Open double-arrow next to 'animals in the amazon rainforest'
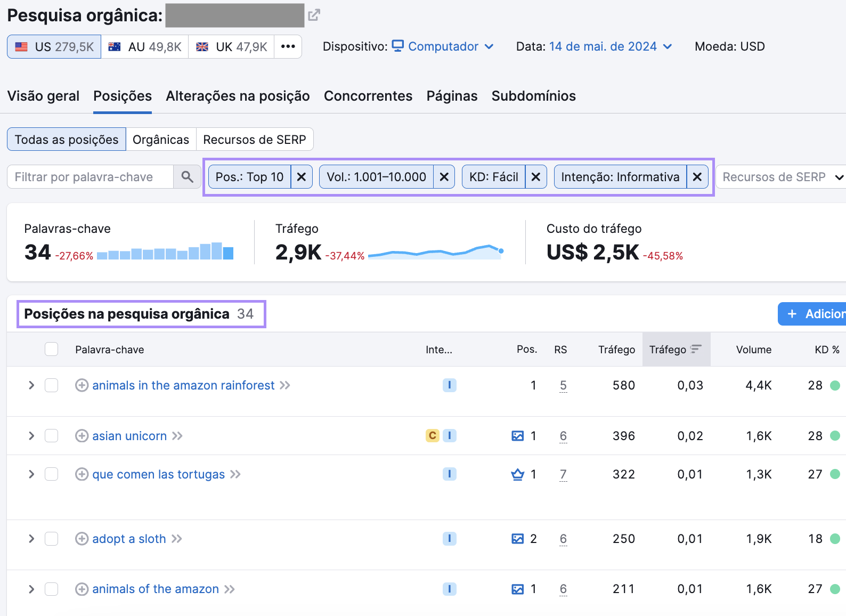846x616 pixels. click(285, 385)
